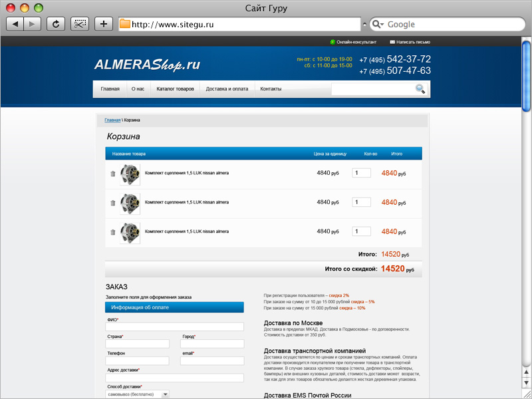The height and width of the screenshot is (399, 532).
Task: Click the Доставка по Москве heading
Action: click(x=293, y=323)
